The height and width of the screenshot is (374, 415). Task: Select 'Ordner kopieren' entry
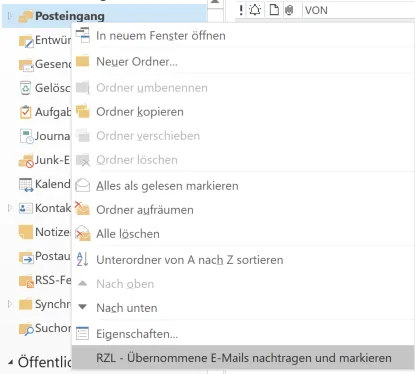(243, 112)
